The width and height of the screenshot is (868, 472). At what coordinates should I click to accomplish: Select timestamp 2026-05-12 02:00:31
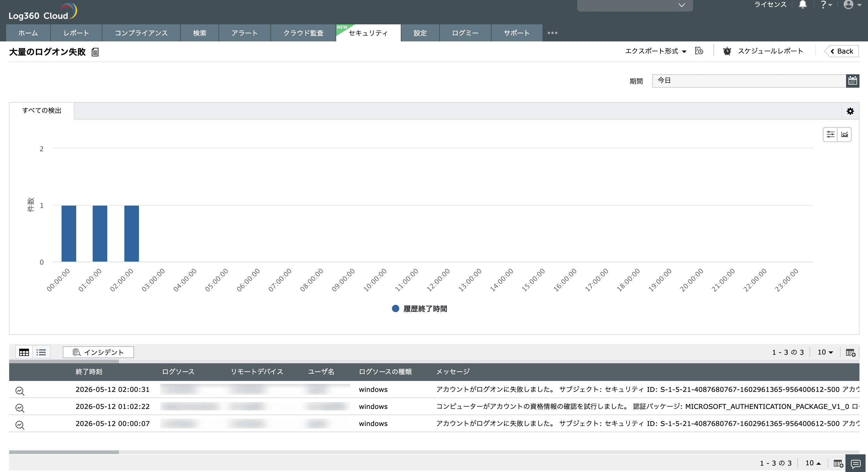pos(112,389)
